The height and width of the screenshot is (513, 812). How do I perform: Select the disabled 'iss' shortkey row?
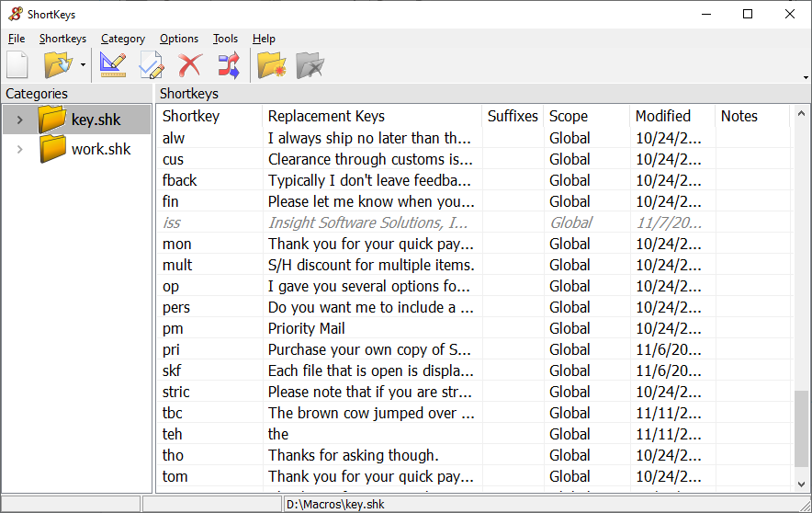pos(474,222)
